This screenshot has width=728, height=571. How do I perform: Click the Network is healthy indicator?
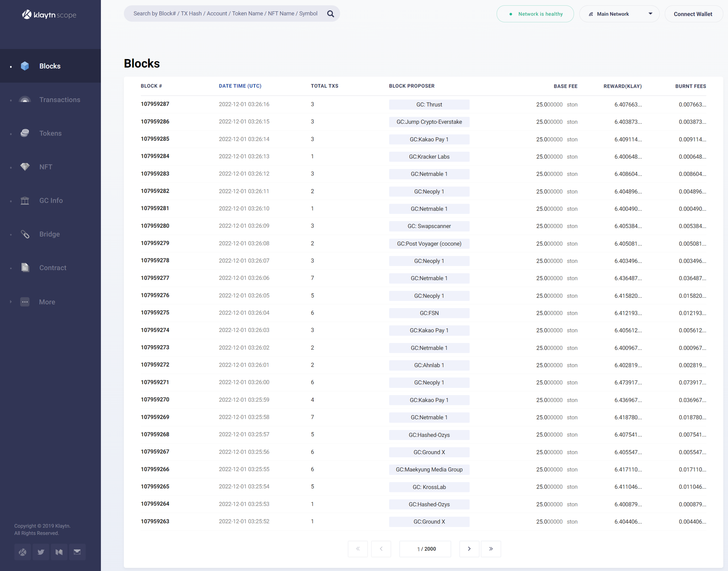(x=535, y=14)
